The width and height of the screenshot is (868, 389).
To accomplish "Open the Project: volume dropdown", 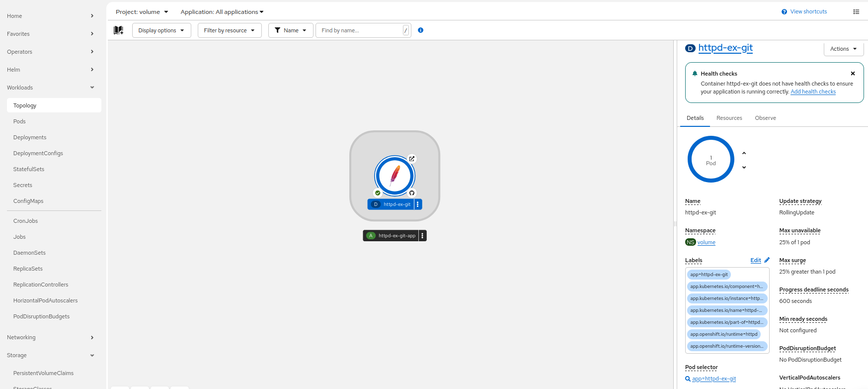I will click(142, 12).
